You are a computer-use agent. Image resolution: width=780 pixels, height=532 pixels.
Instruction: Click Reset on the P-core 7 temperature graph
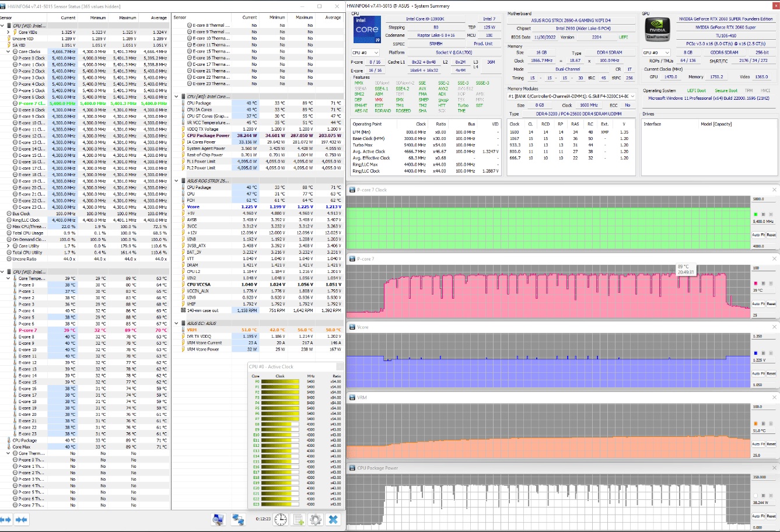point(771,304)
